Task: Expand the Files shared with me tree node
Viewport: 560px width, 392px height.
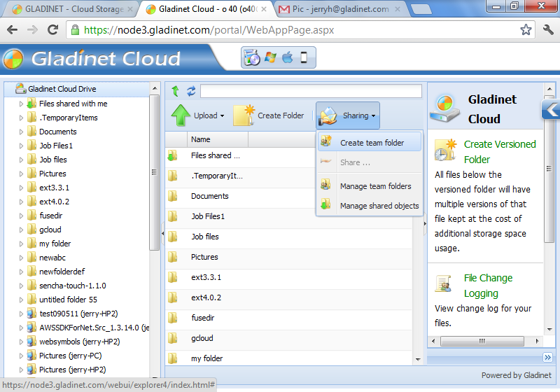Action: click(x=21, y=104)
